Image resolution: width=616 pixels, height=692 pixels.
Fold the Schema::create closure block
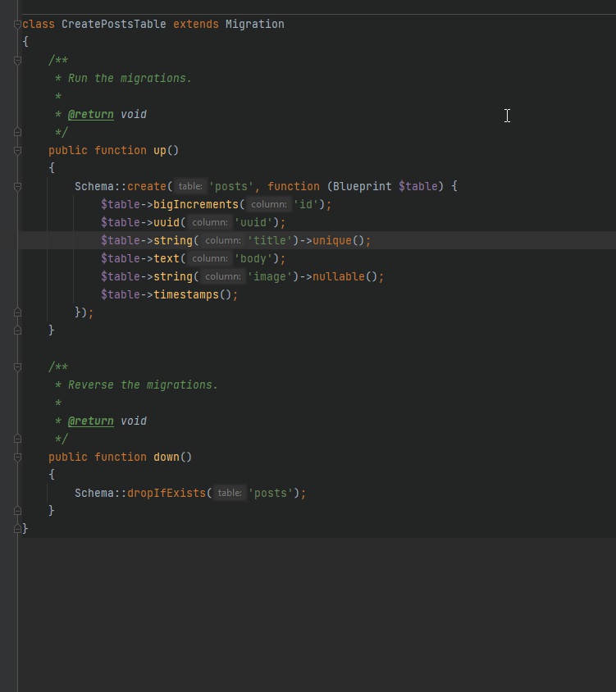[18, 187]
